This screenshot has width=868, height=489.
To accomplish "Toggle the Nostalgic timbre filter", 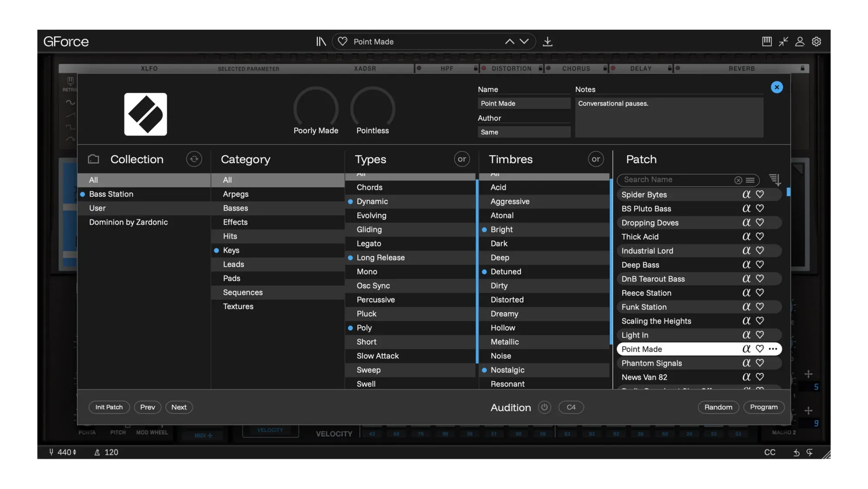I will [x=544, y=370].
